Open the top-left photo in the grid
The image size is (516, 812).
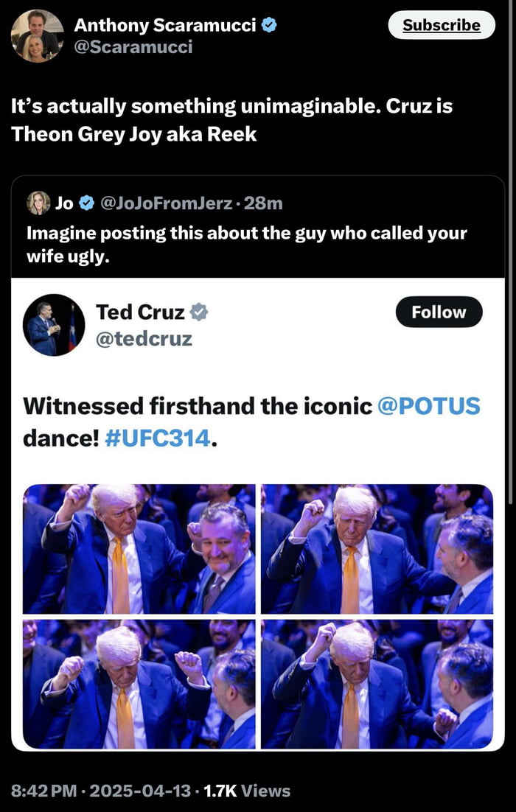tap(139, 549)
